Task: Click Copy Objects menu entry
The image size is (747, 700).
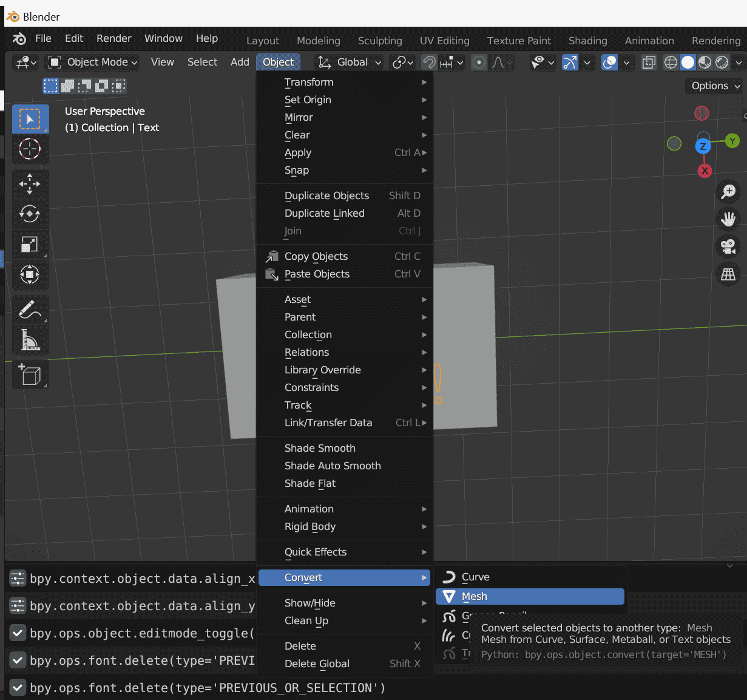Action: [345, 256]
